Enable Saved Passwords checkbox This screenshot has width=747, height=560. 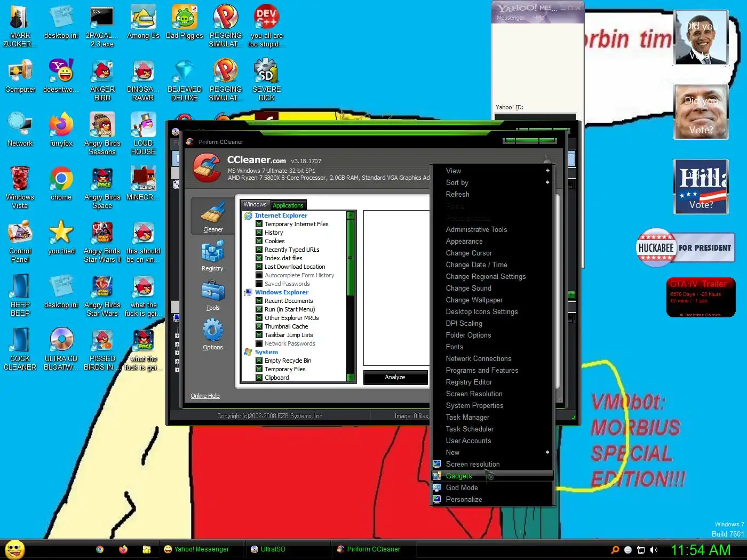(259, 284)
